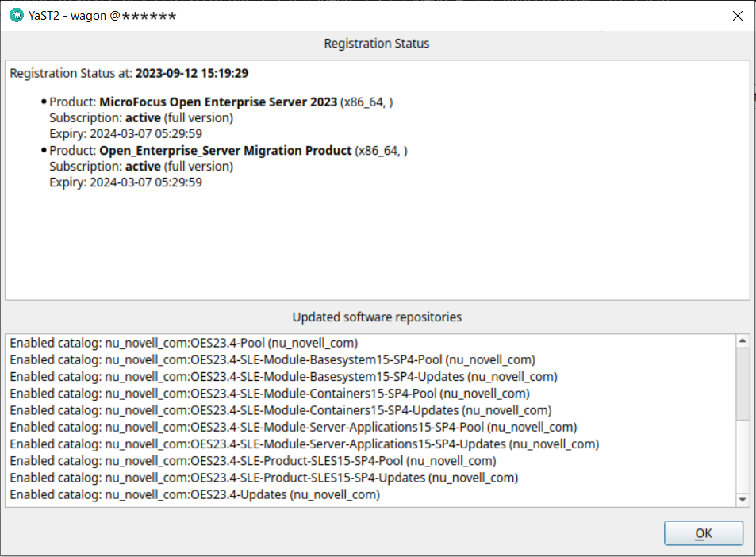
Task: Click the registration timestamp 2023-09-12 15:19:29
Action: (x=192, y=73)
